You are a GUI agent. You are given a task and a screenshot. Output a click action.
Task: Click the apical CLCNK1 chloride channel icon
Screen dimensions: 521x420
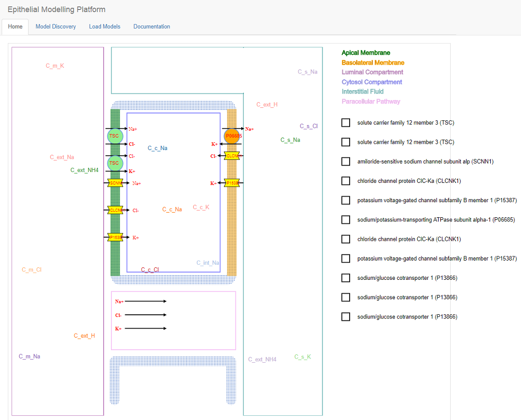click(x=115, y=210)
